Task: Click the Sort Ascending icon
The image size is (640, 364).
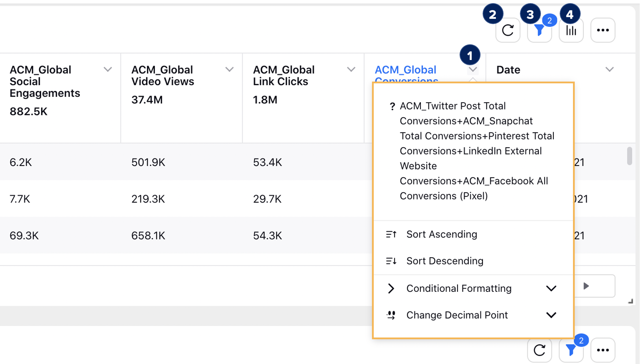Action: 391,234
